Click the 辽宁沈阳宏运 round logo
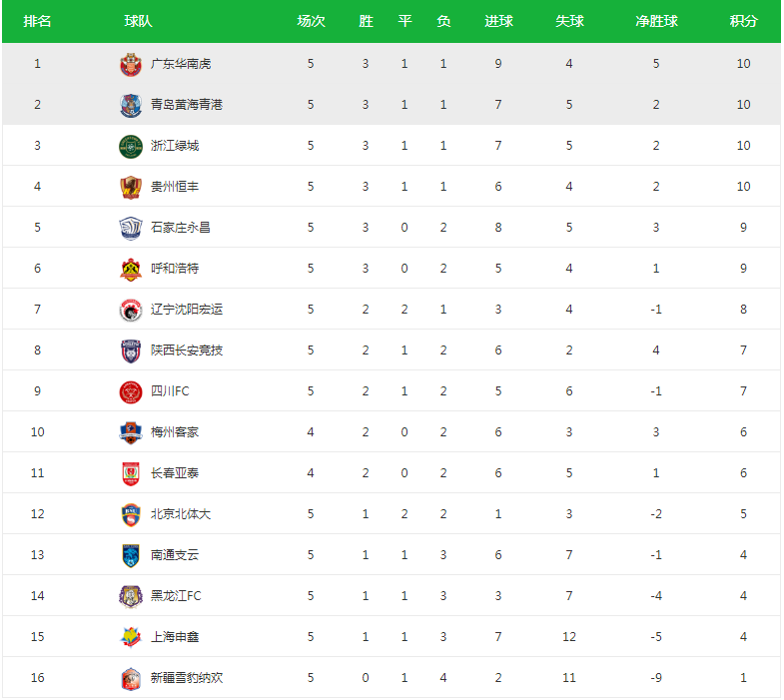This screenshot has height=700, width=784. [131, 310]
